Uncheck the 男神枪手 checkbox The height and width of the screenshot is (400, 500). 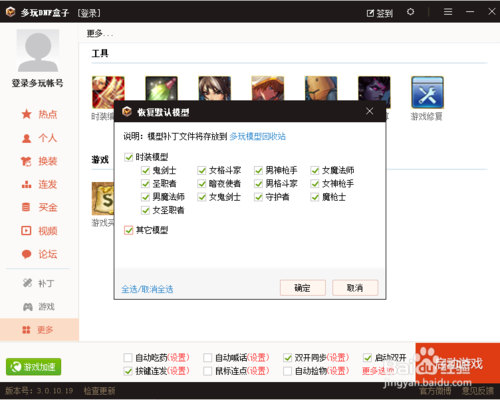tap(258, 170)
